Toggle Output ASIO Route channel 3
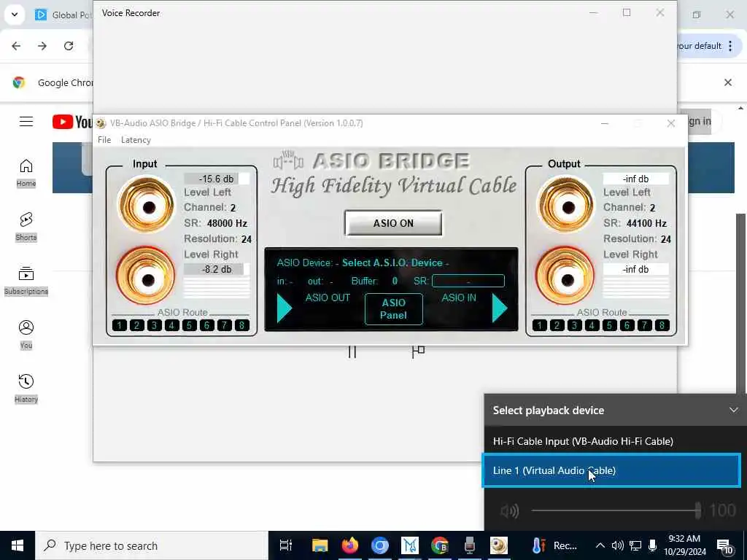The image size is (747, 560). pos(574,325)
